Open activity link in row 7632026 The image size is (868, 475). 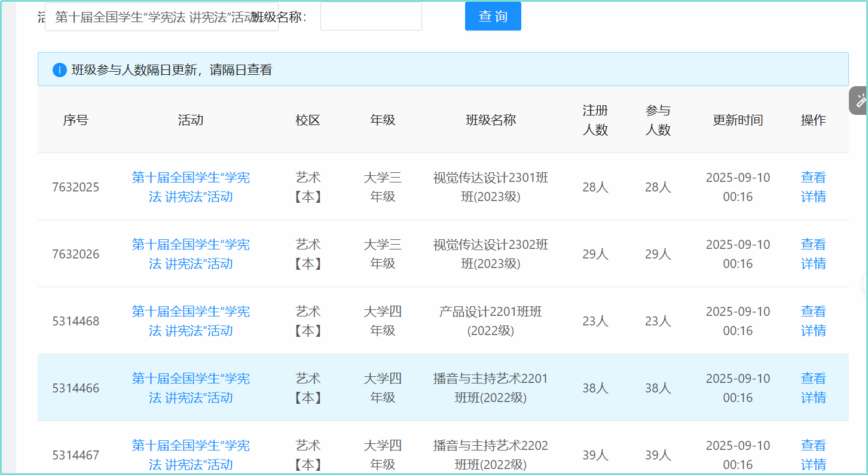(x=191, y=254)
